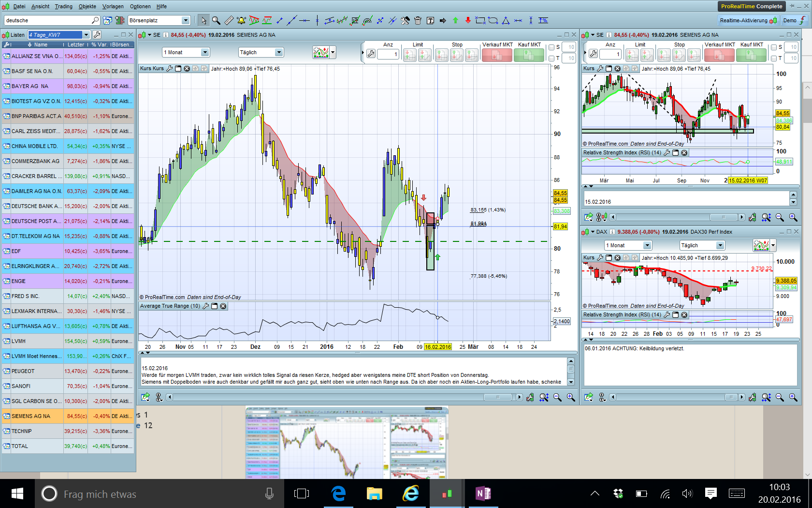Open the Vorlagen menu
This screenshot has height=508, width=812.
(113, 6)
